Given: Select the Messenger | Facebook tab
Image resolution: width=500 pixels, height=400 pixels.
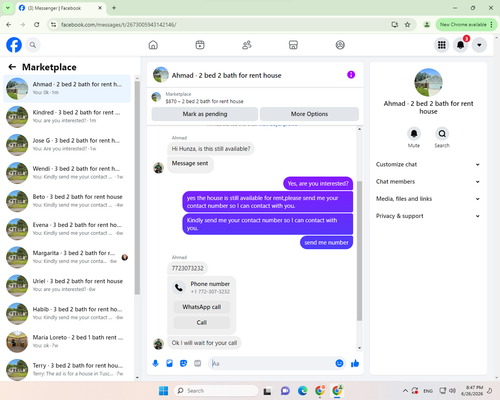Looking at the screenshot, I should (61, 8).
